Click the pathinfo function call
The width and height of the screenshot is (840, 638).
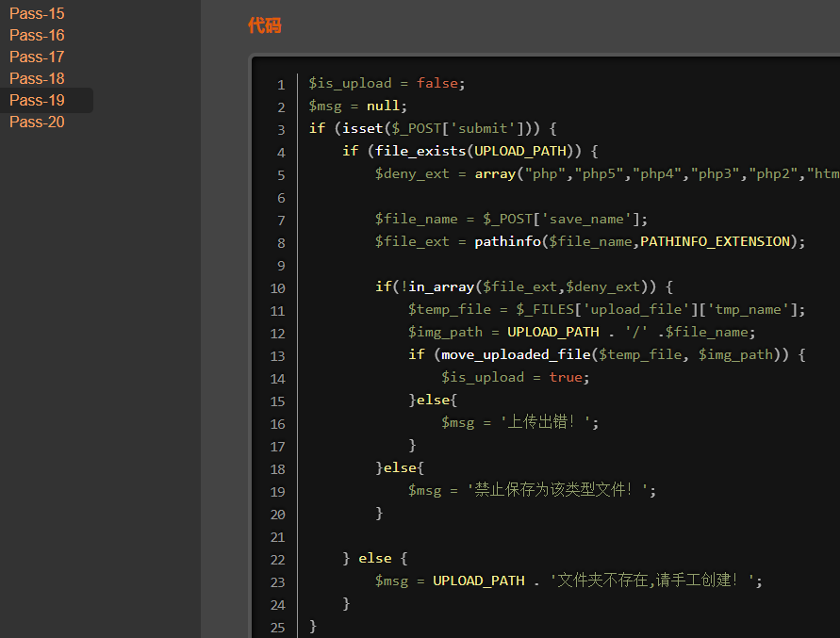tap(639, 242)
